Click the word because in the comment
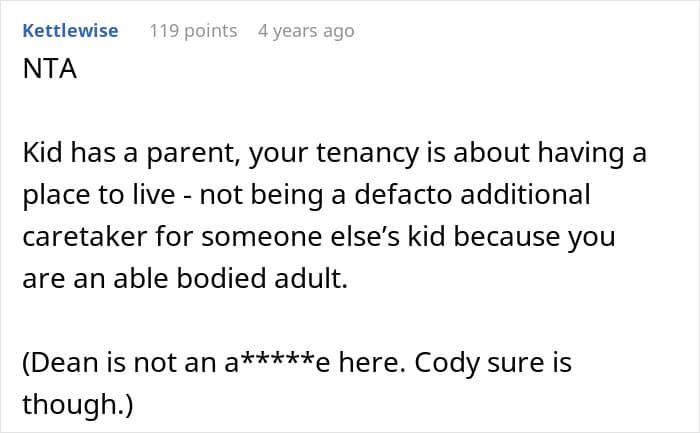The image size is (700, 433). pos(507,237)
